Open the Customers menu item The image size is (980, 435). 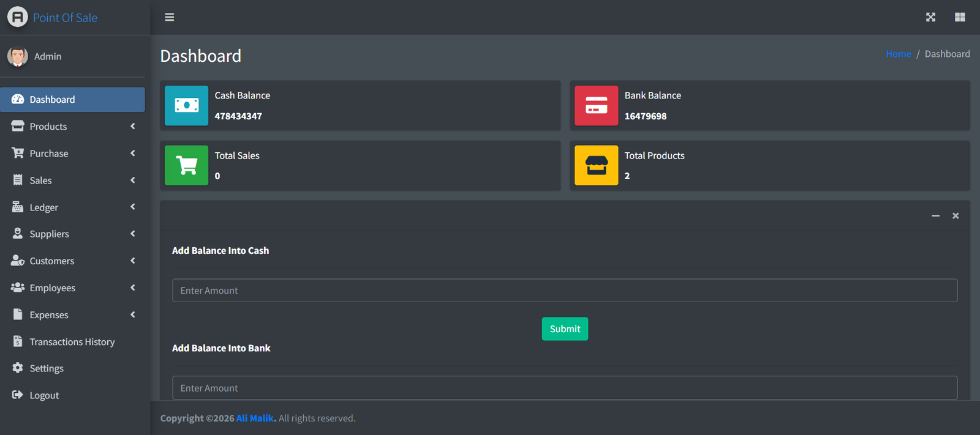coord(72,261)
